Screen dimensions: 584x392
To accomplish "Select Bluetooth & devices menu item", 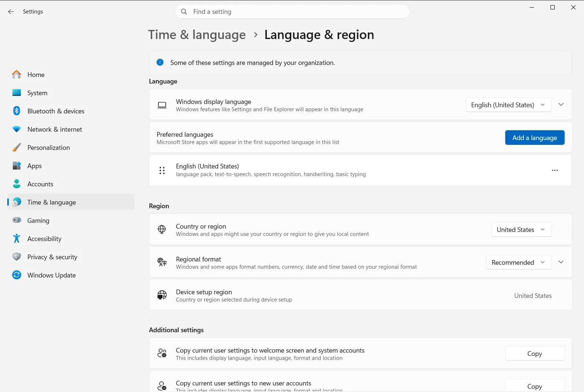I will (x=71, y=111).
